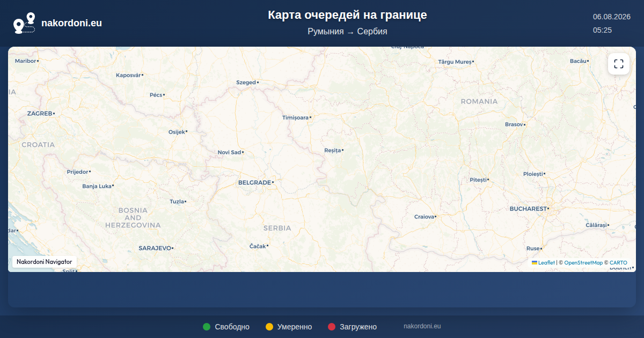The height and width of the screenshot is (338, 644).
Task: Click Tuzla city label
Action: [x=177, y=202]
